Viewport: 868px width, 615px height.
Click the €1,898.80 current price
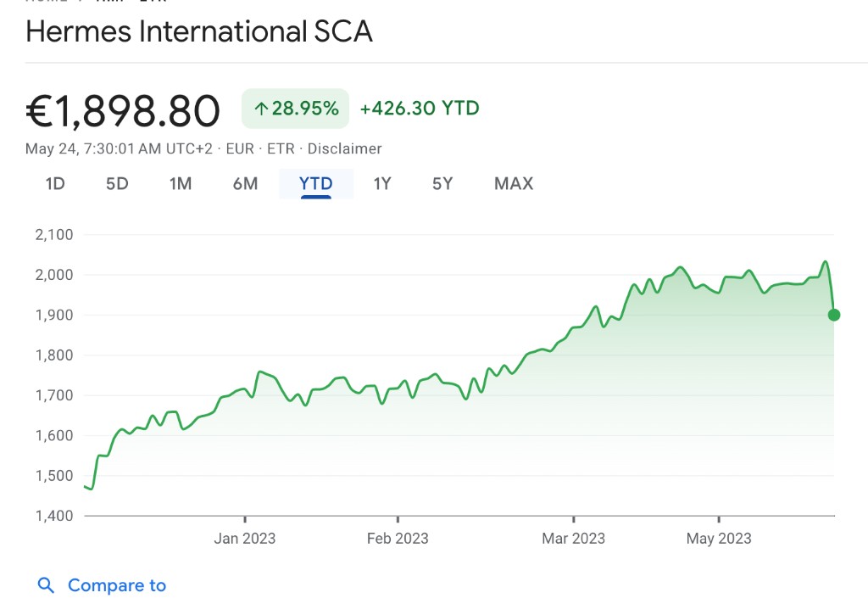click(124, 111)
